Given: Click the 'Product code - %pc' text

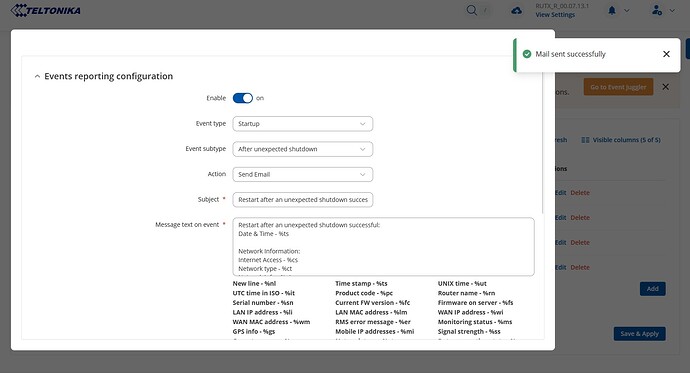Looking at the screenshot, I should point(364,293).
